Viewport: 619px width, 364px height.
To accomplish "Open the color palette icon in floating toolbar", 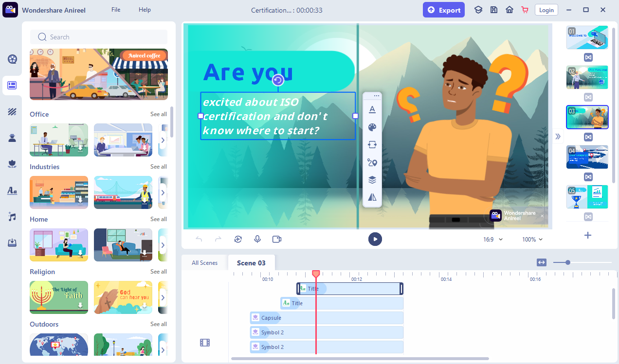I will pyautogui.click(x=372, y=127).
